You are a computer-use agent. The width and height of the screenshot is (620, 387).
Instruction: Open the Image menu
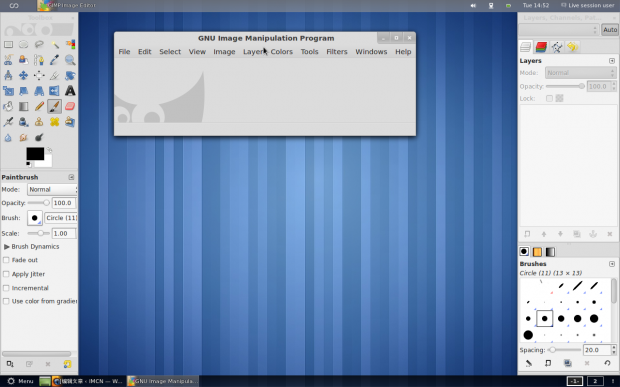coord(224,52)
